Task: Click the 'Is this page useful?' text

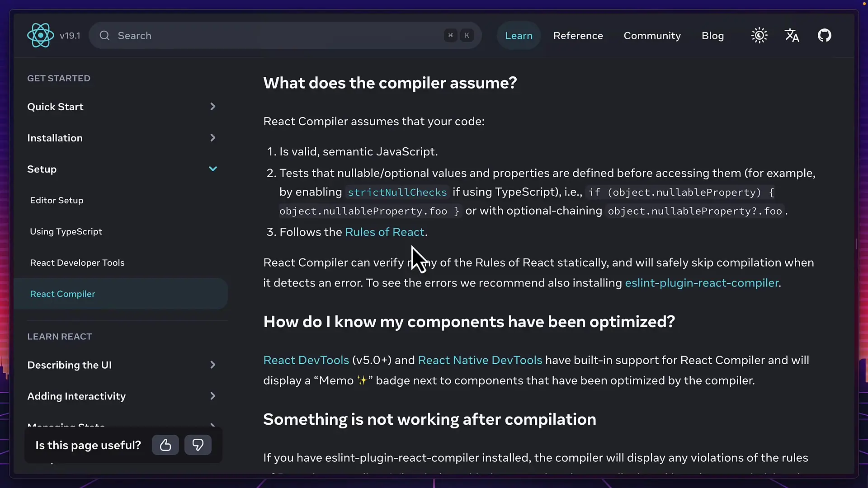Action: [x=88, y=445]
